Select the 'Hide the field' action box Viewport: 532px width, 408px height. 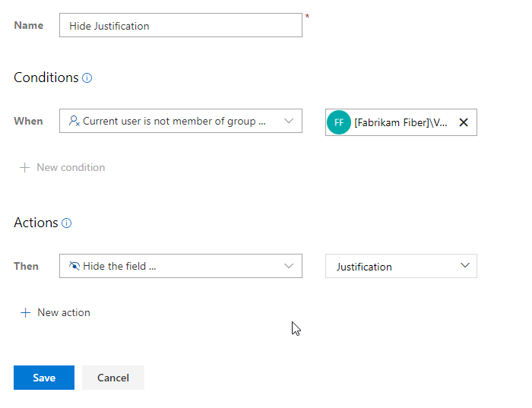pos(181,266)
